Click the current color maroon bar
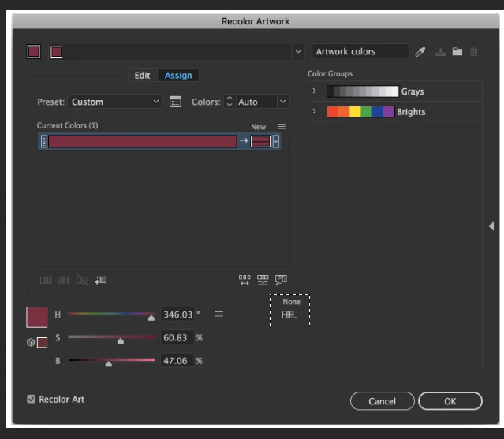The height and width of the screenshot is (439, 504). 143,141
